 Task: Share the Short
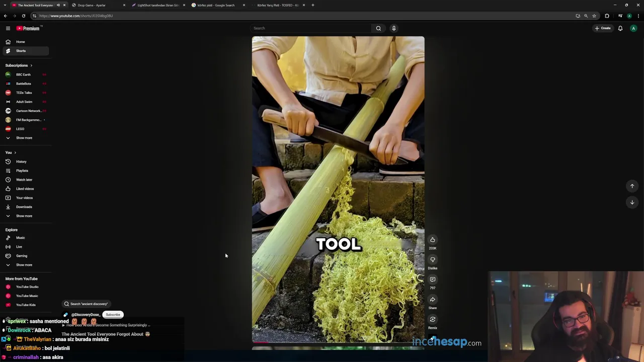[x=433, y=300]
